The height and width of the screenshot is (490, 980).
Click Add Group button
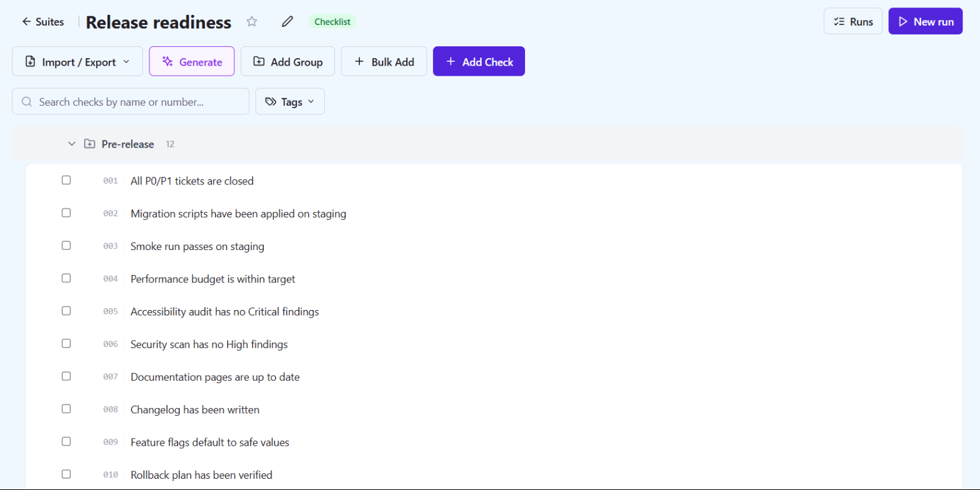point(287,61)
